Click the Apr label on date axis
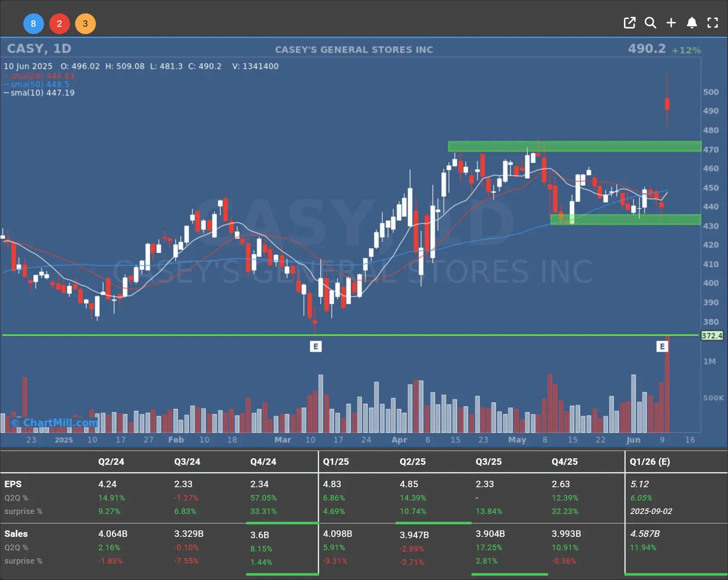The image size is (728, 580). pyautogui.click(x=399, y=440)
